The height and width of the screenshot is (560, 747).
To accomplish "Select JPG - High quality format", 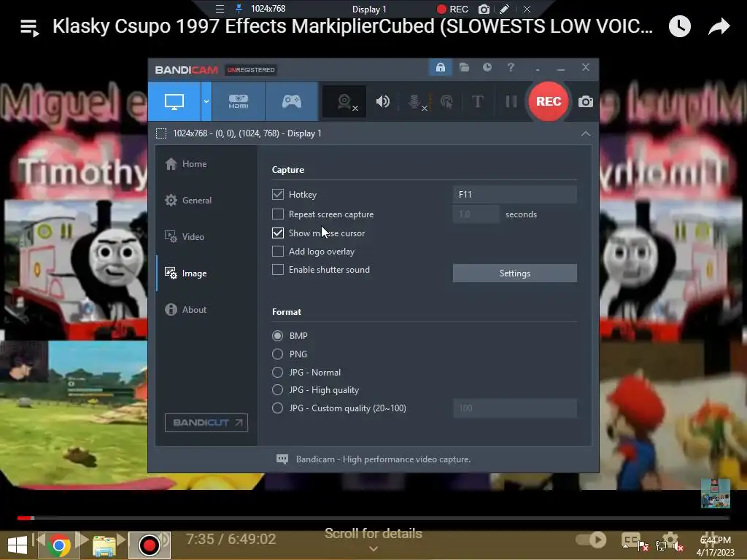I will (x=277, y=390).
